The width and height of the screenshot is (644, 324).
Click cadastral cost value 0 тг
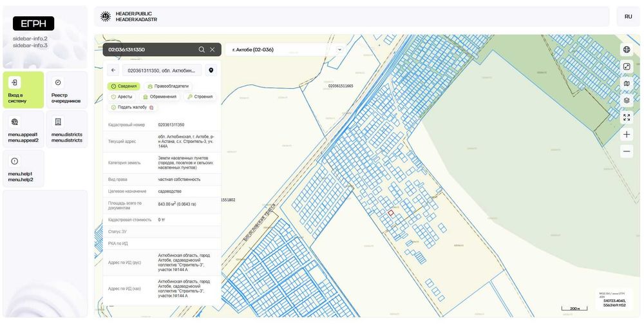[162, 220]
